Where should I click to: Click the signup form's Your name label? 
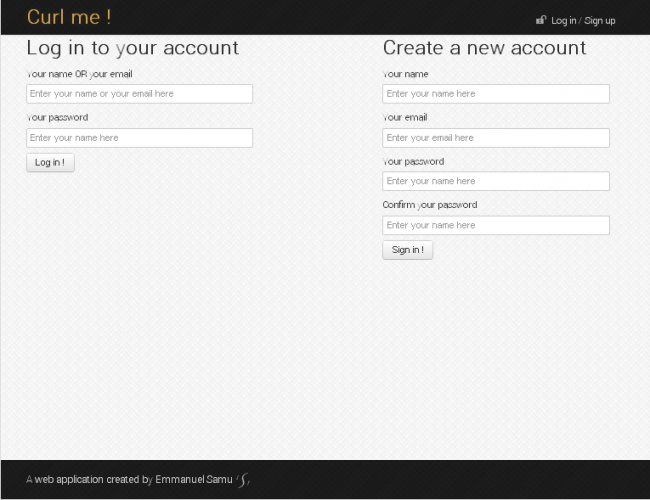coord(405,74)
